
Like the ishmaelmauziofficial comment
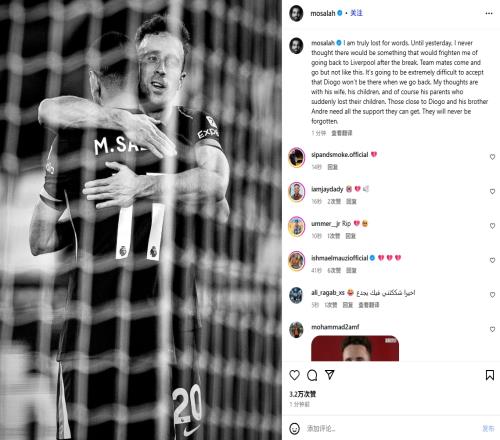492,260
